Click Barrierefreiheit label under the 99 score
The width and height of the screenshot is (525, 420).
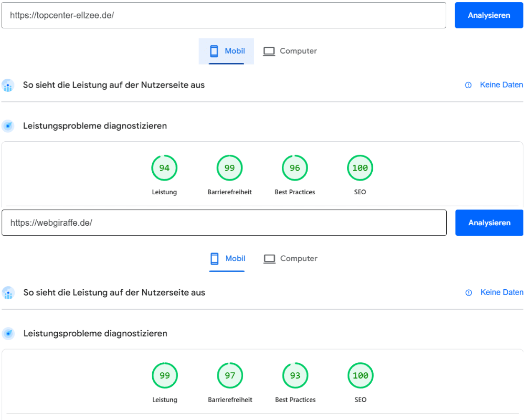[x=229, y=192]
